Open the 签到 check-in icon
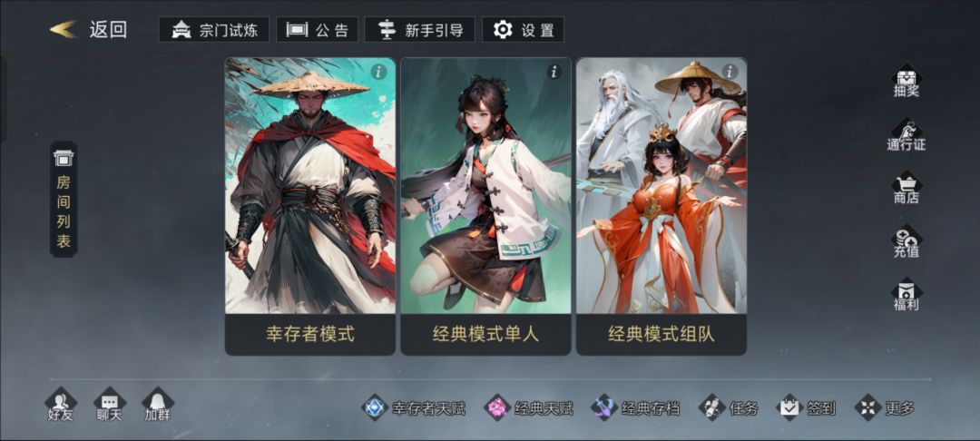 pos(807,408)
